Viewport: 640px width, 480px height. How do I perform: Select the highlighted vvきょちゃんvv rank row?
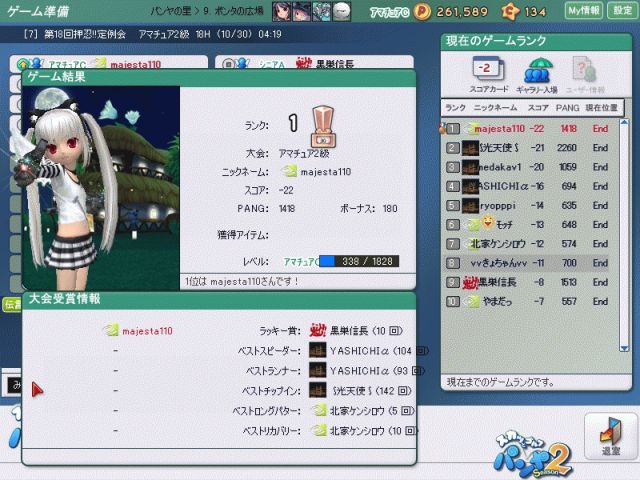534,262
